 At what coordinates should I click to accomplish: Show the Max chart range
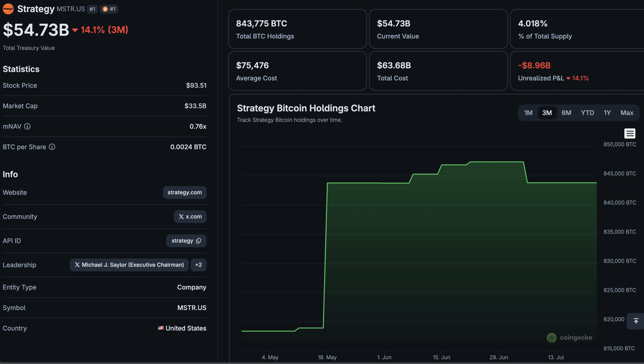click(627, 113)
